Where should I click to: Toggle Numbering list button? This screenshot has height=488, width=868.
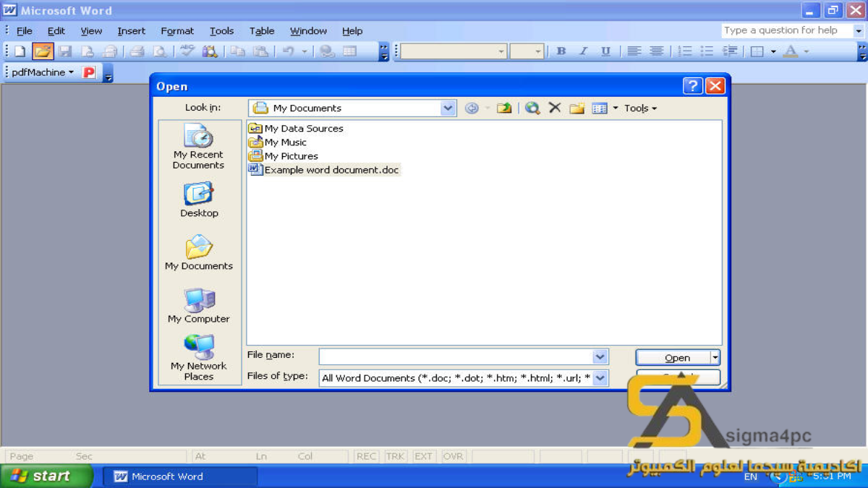[x=684, y=51]
